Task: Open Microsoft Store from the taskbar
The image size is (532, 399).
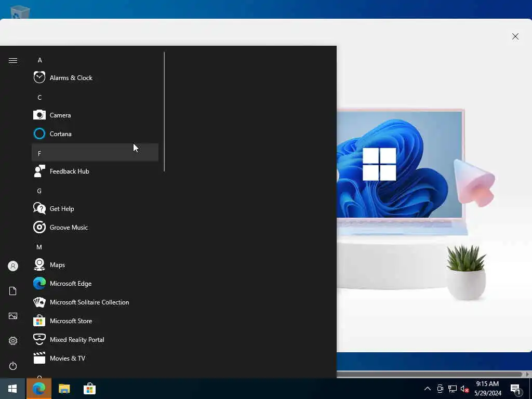Action: point(89,389)
